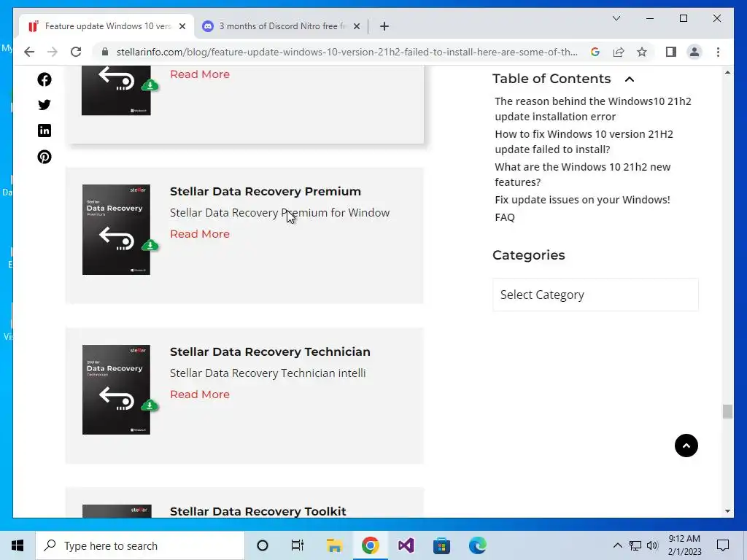Open Microsoft Store from taskbar

[441, 545]
